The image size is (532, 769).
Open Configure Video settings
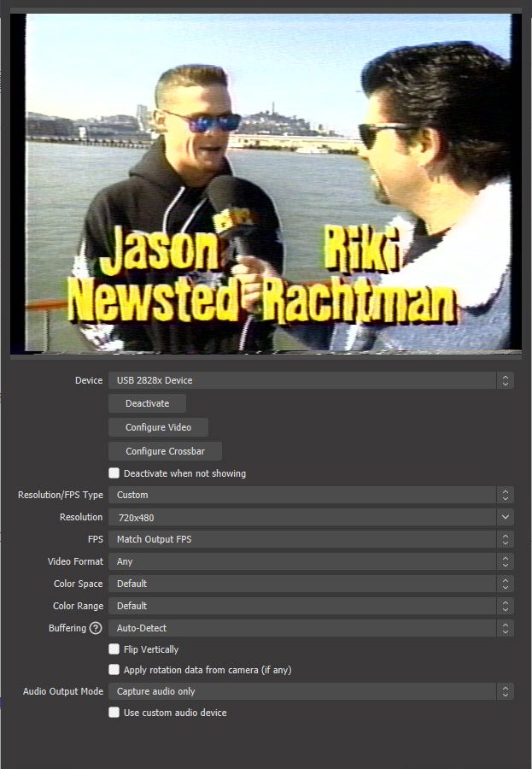coord(158,427)
